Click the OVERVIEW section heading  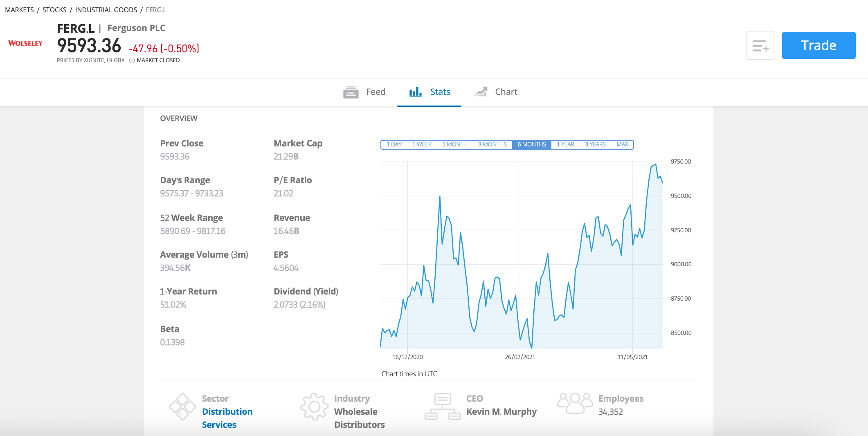coord(179,119)
